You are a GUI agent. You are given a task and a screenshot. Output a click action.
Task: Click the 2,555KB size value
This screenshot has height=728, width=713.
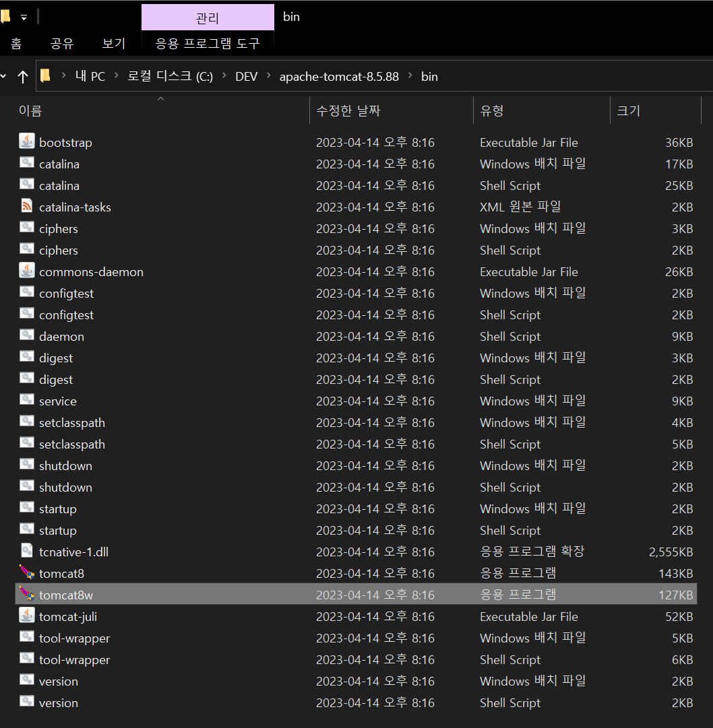click(671, 552)
